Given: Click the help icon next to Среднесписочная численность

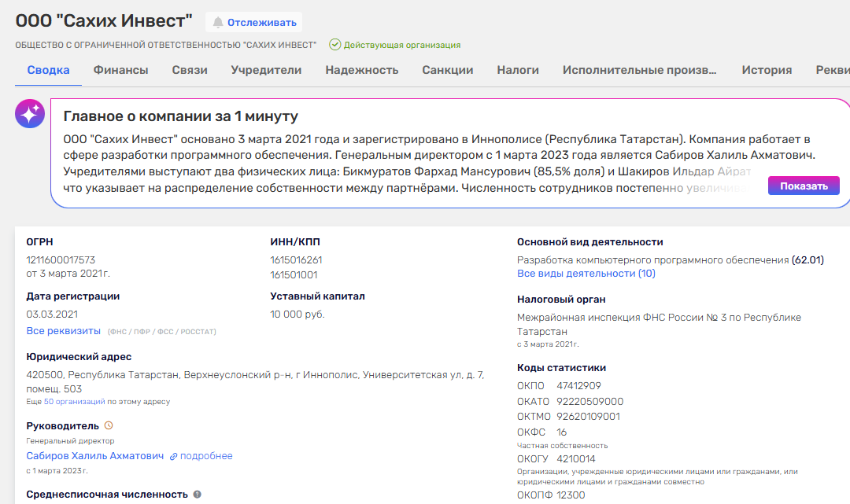Looking at the screenshot, I should (198, 495).
